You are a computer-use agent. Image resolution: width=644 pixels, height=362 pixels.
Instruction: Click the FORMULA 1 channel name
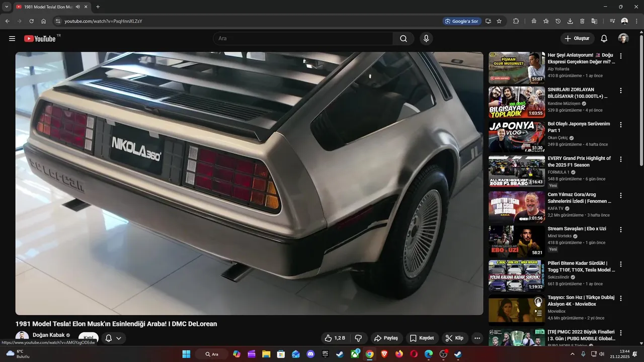pos(558,172)
